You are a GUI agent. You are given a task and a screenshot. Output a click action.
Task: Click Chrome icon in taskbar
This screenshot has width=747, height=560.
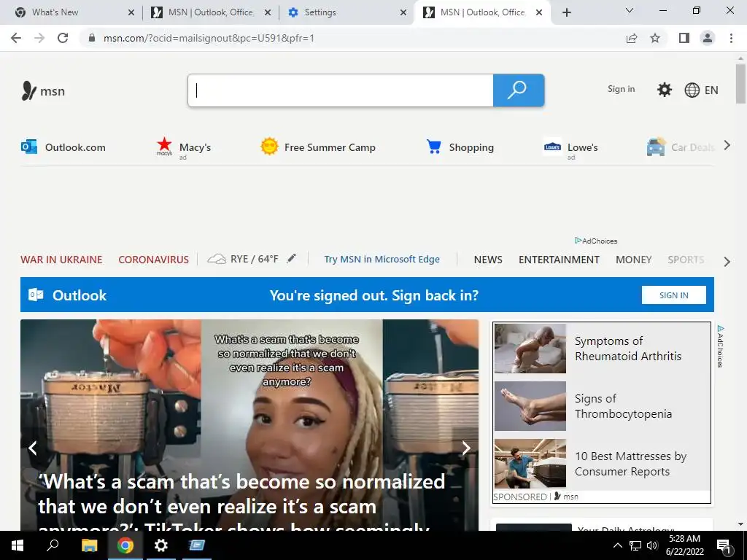coord(125,545)
